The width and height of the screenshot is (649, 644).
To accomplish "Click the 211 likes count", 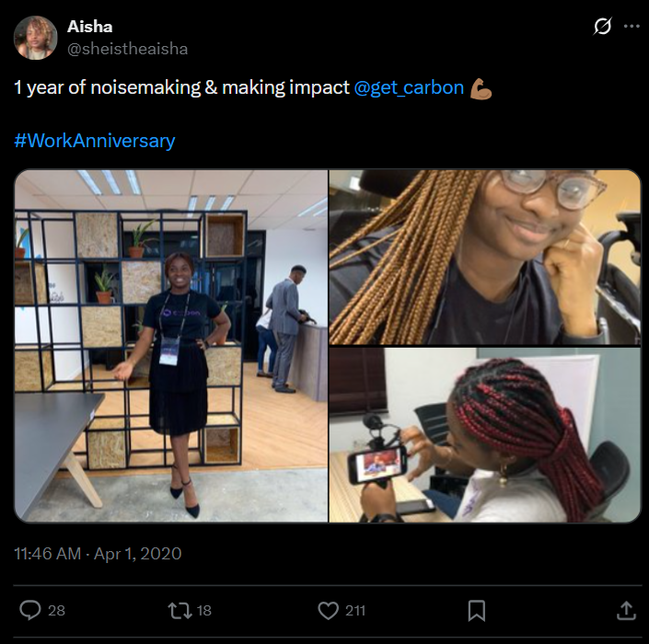I will 355,611.
